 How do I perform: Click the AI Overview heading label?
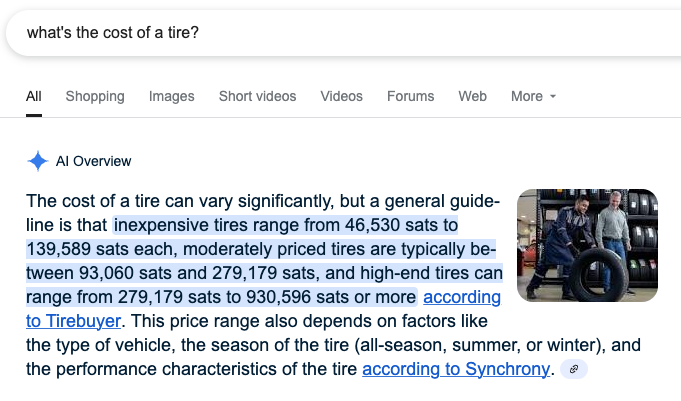(x=93, y=161)
